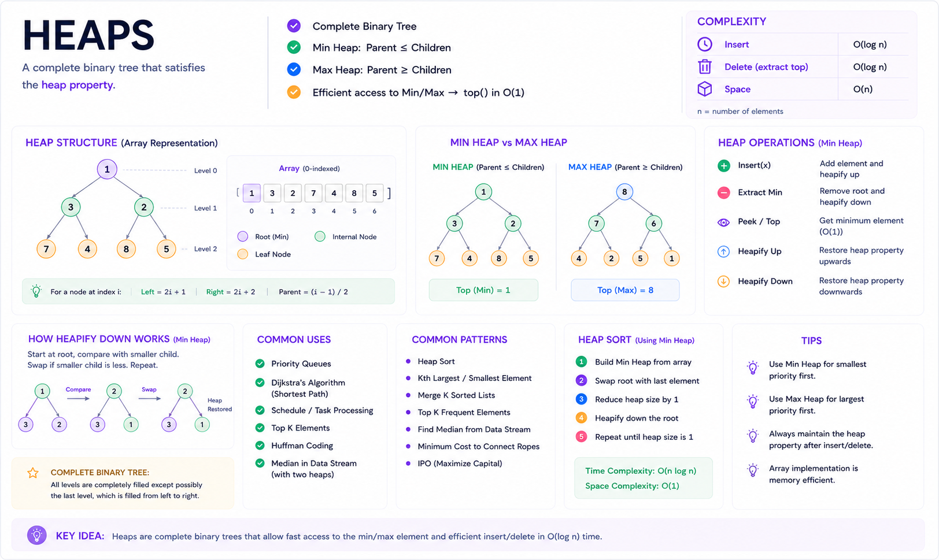Viewport: 939px width, 560px height.
Task: Click the lightbulb beside 'Array implementation is' tip
Action: point(753,470)
